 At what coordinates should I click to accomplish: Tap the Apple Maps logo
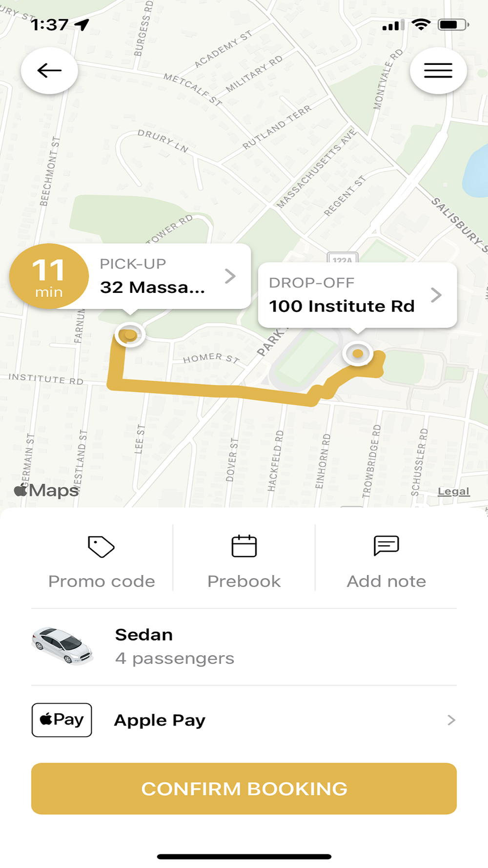tap(46, 490)
